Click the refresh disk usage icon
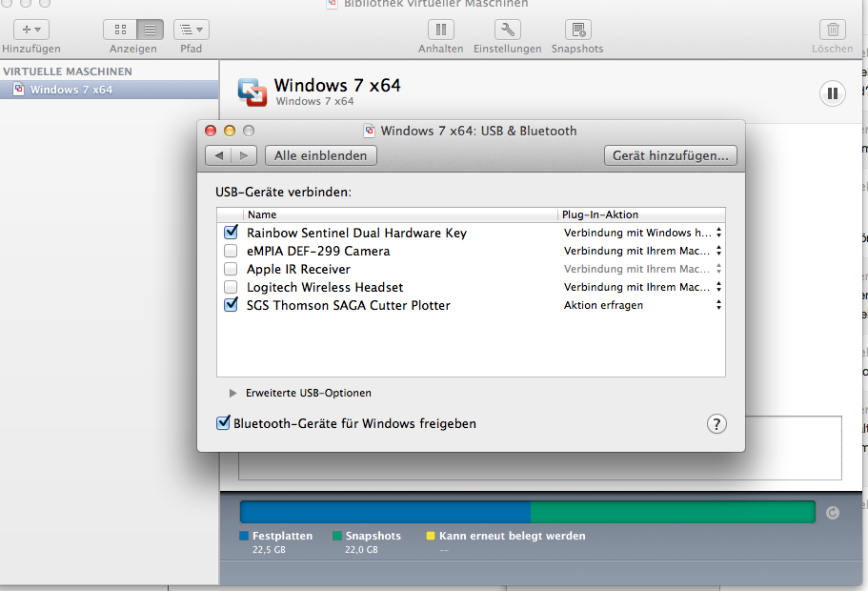868x591 pixels. click(x=833, y=513)
